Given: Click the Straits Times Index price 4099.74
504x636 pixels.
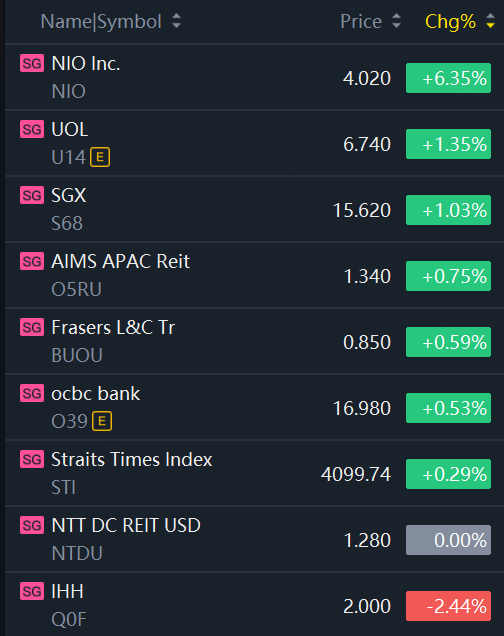Looking at the screenshot, I should tap(356, 474).
